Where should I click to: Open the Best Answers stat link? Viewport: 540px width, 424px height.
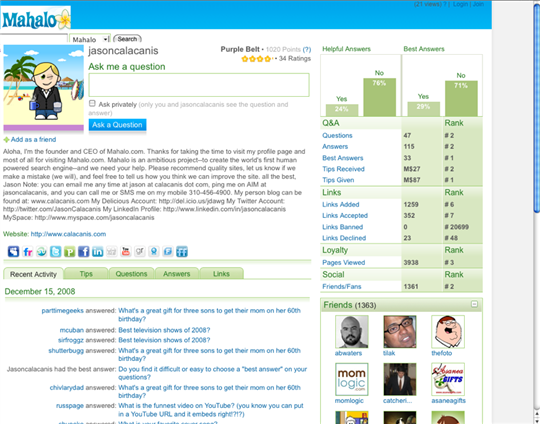click(x=343, y=158)
